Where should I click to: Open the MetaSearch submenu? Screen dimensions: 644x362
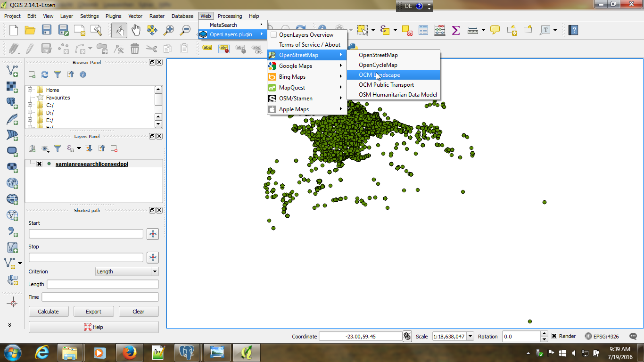pyautogui.click(x=232, y=25)
